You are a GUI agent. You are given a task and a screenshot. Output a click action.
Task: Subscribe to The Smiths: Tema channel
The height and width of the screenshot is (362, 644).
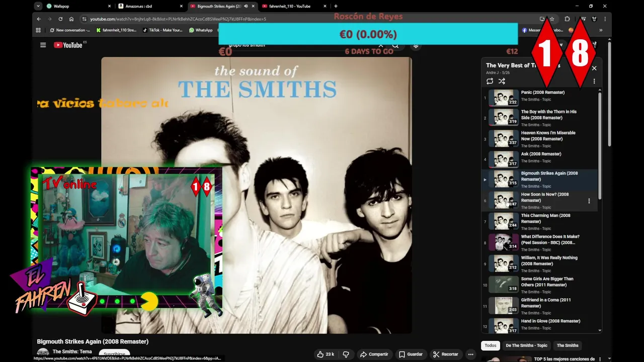pyautogui.click(x=114, y=354)
